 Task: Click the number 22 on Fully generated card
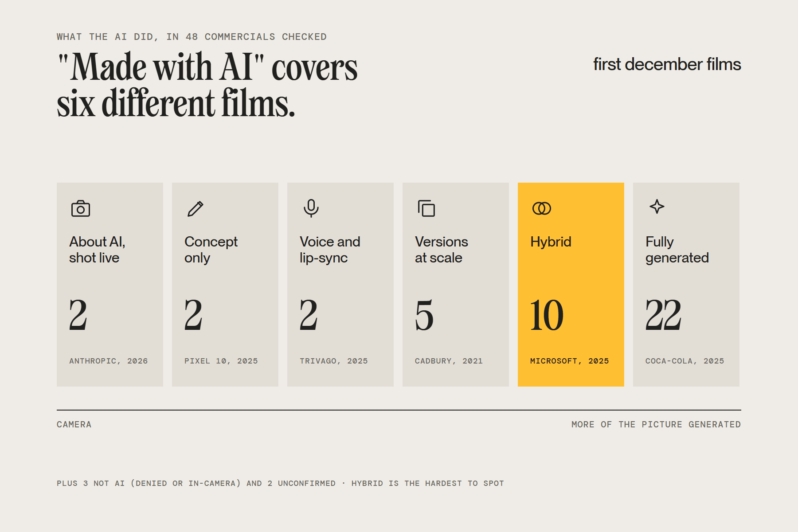663,315
